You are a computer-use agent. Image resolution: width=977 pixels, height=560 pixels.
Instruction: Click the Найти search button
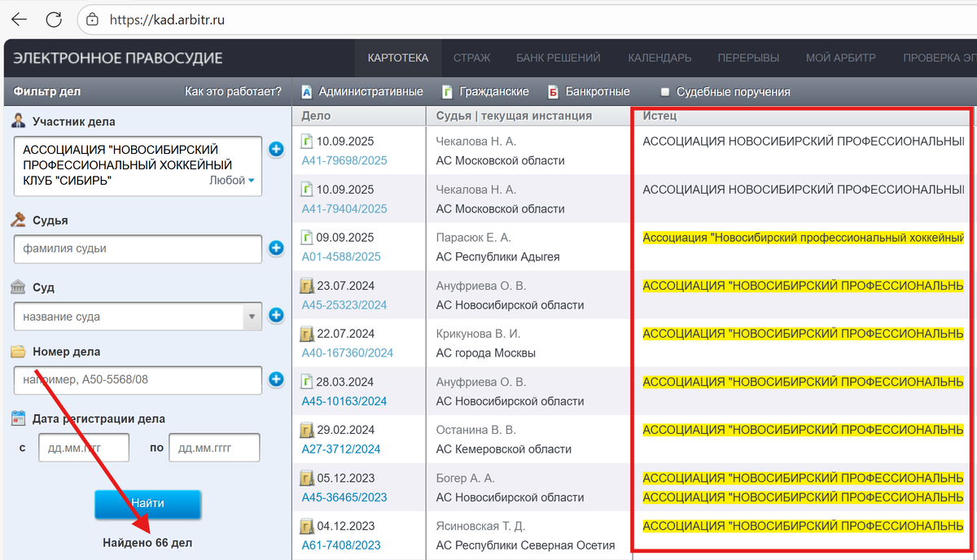click(148, 504)
